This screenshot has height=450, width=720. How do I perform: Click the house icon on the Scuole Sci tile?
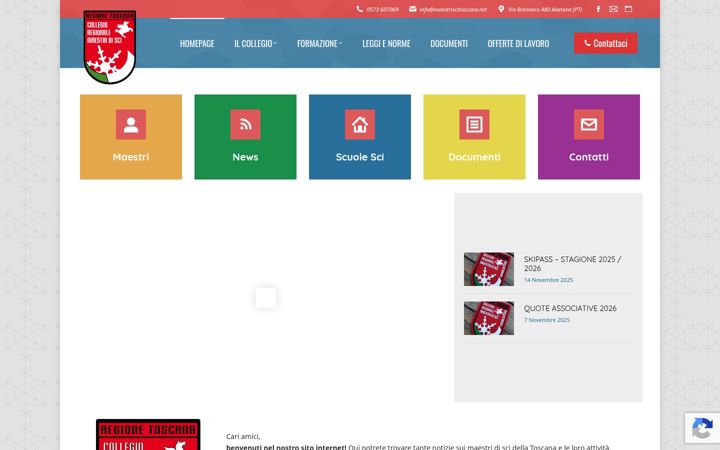coord(360,124)
